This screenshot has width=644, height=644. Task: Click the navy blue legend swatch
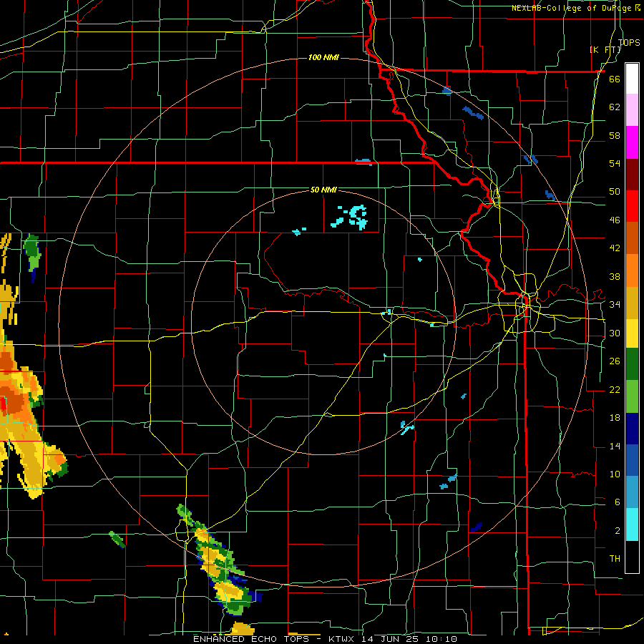(632, 429)
